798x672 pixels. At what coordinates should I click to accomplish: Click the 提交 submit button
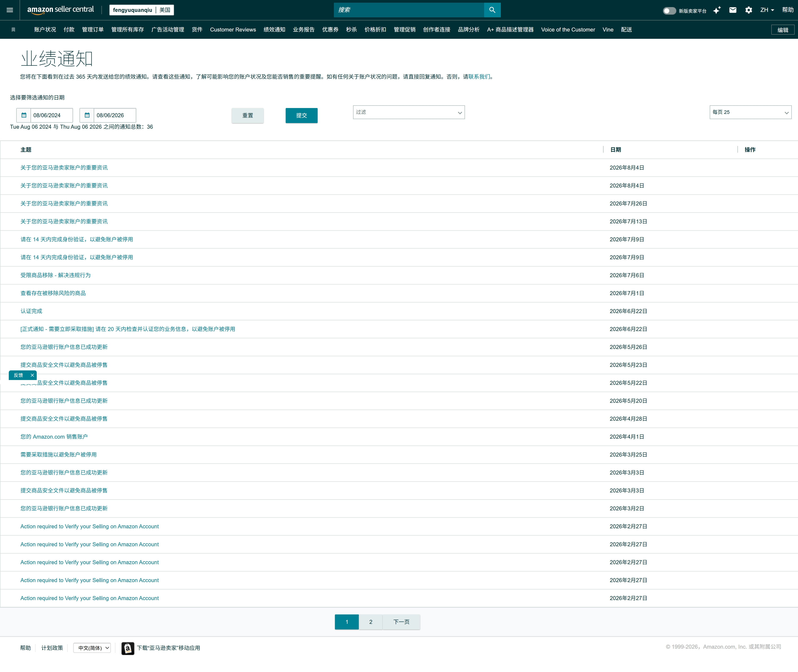click(302, 115)
